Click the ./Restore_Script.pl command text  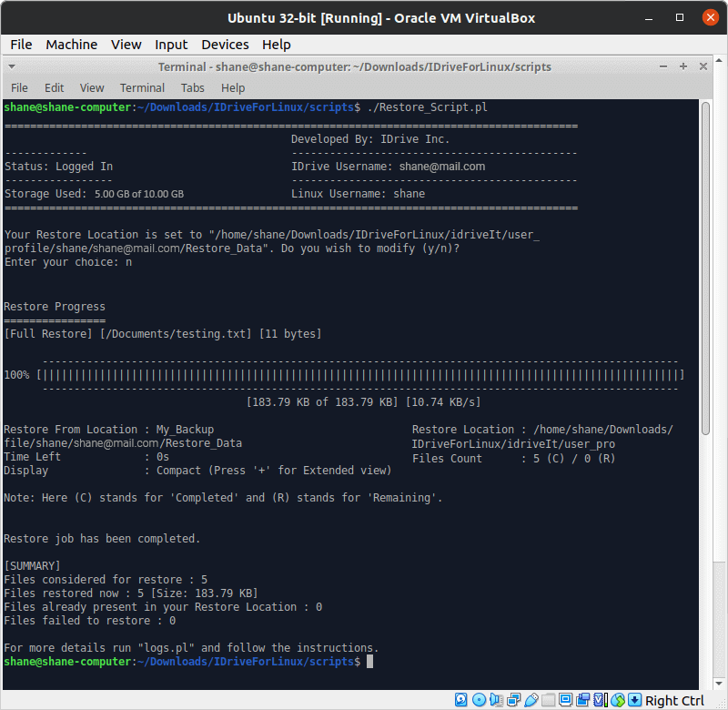pyautogui.click(x=427, y=107)
